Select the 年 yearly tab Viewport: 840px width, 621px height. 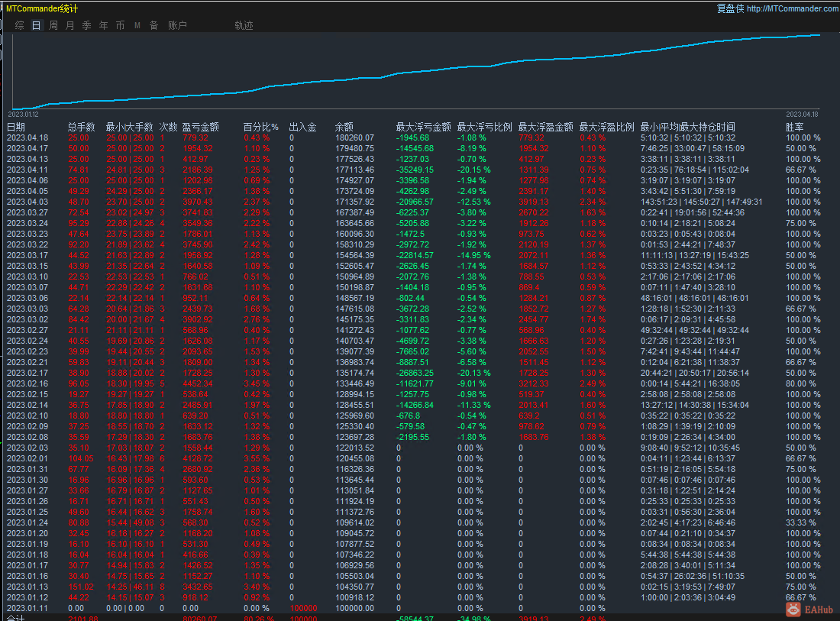103,25
